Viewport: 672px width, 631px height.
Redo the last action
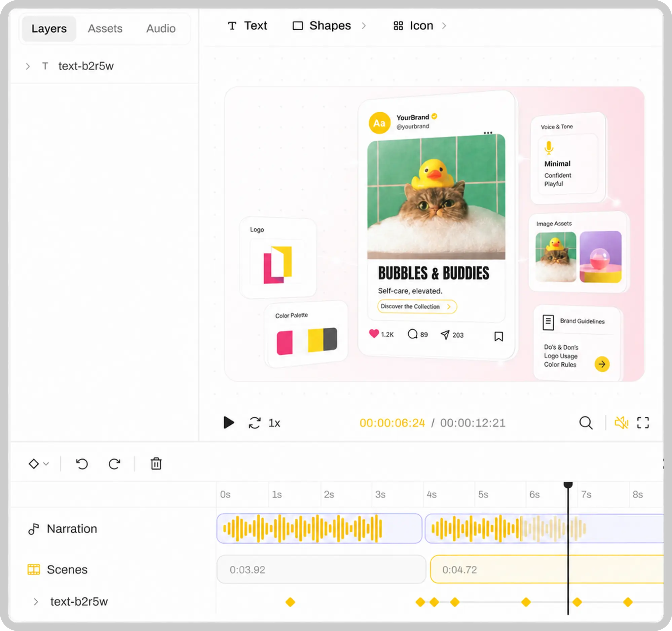pos(114,464)
